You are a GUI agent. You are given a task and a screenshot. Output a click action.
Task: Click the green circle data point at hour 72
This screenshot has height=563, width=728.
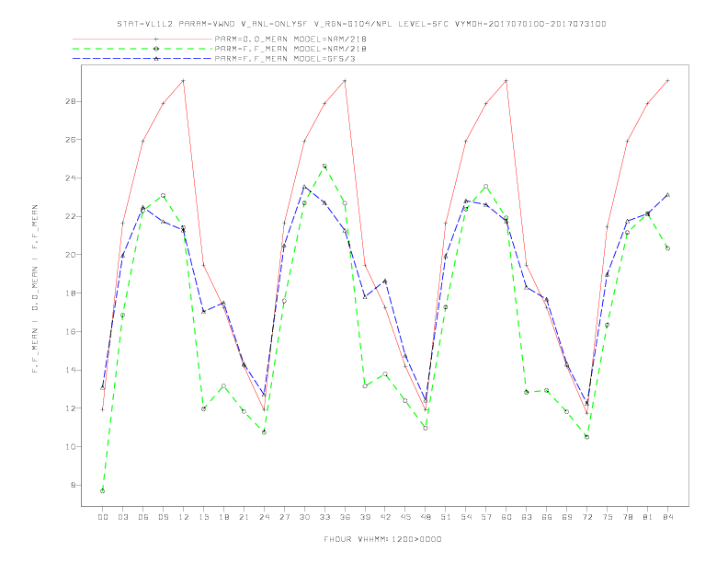(586, 437)
